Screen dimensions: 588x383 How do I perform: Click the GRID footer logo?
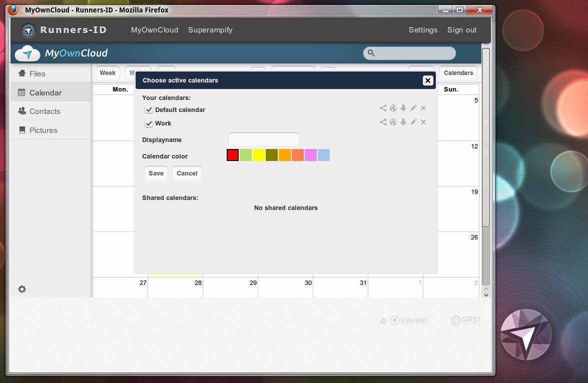[x=465, y=320]
